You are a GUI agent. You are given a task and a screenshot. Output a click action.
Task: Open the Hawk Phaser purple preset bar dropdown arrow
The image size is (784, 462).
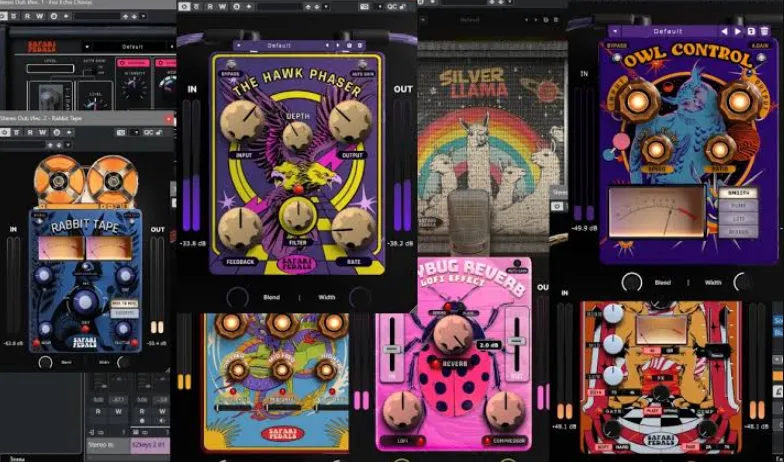coord(238,46)
